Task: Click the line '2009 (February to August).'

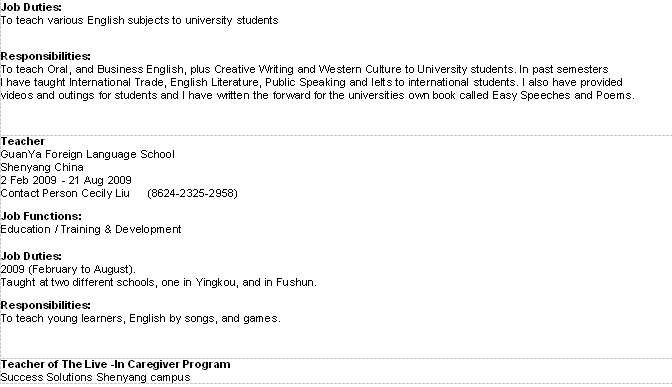Action: pyautogui.click(x=68, y=269)
